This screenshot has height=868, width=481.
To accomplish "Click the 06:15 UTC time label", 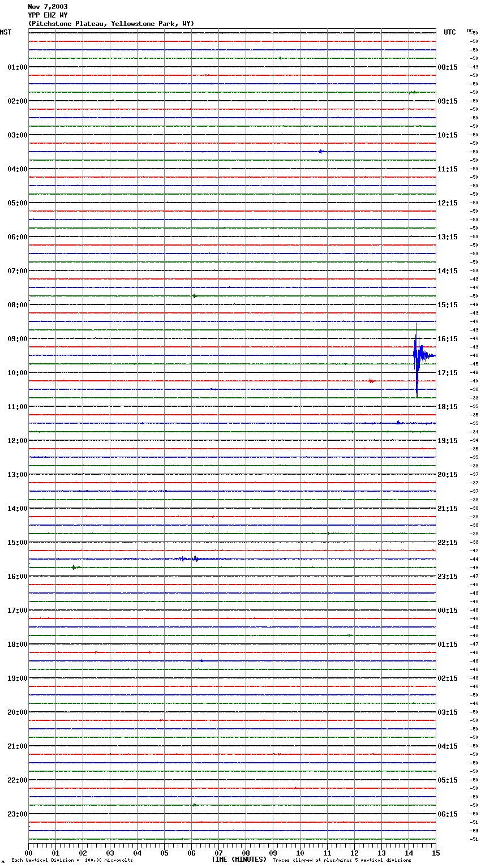I will pyautogui.click(x=448, y=814).
